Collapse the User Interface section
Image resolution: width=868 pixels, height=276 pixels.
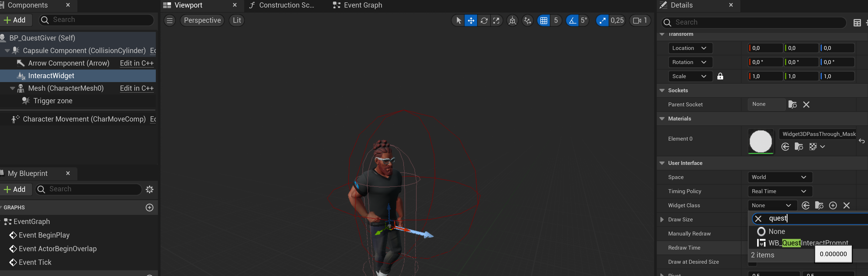pos(662,163)
